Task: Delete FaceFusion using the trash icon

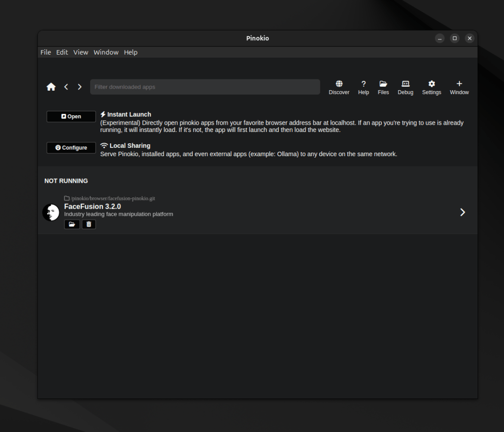Action: point(89,225)
